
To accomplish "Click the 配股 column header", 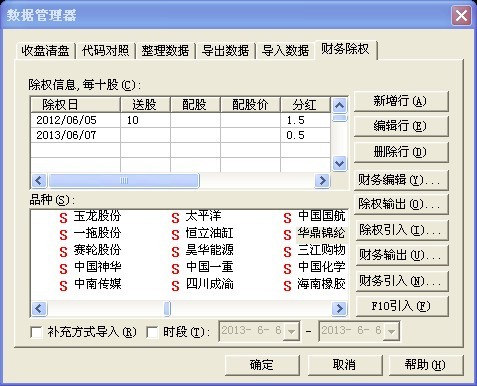I will [x=195, y=105].
